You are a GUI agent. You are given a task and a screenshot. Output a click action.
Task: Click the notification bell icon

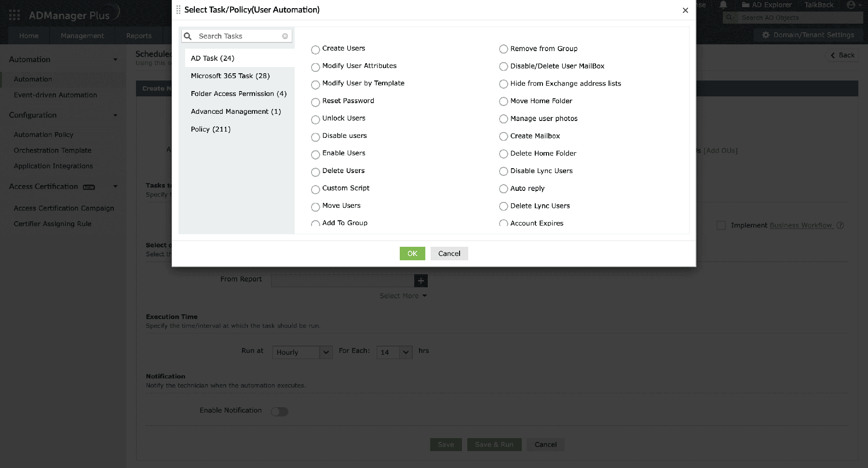click(x=723, y=5)
